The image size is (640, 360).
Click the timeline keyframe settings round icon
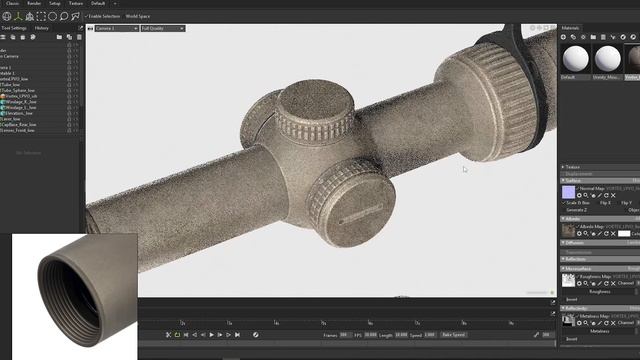click(x=256, y=335)
